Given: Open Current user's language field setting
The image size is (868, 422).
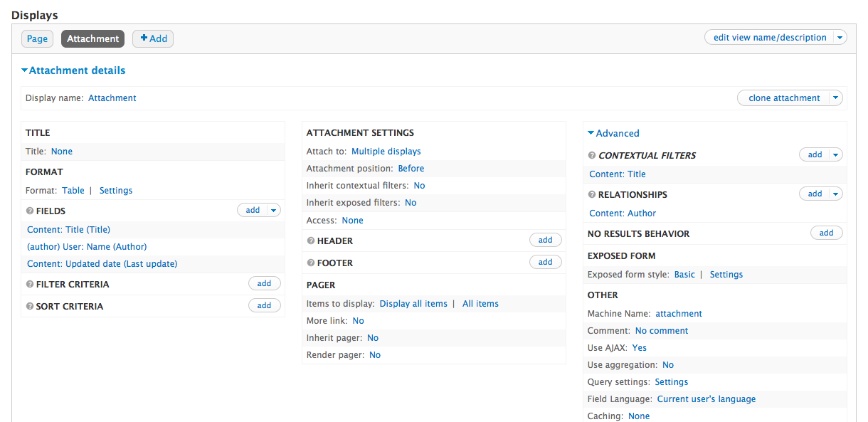Looking at the screenshot, I should (x=706, y=399).
